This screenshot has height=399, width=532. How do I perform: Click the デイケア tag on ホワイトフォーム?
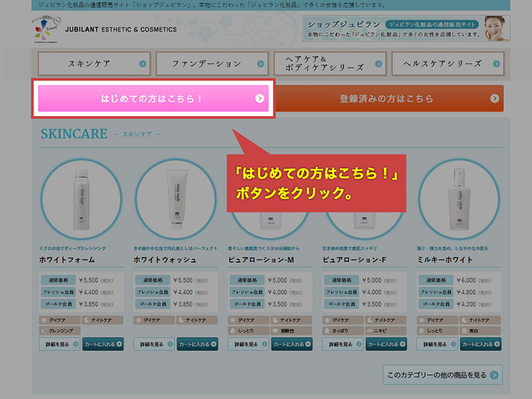point(60,320)
